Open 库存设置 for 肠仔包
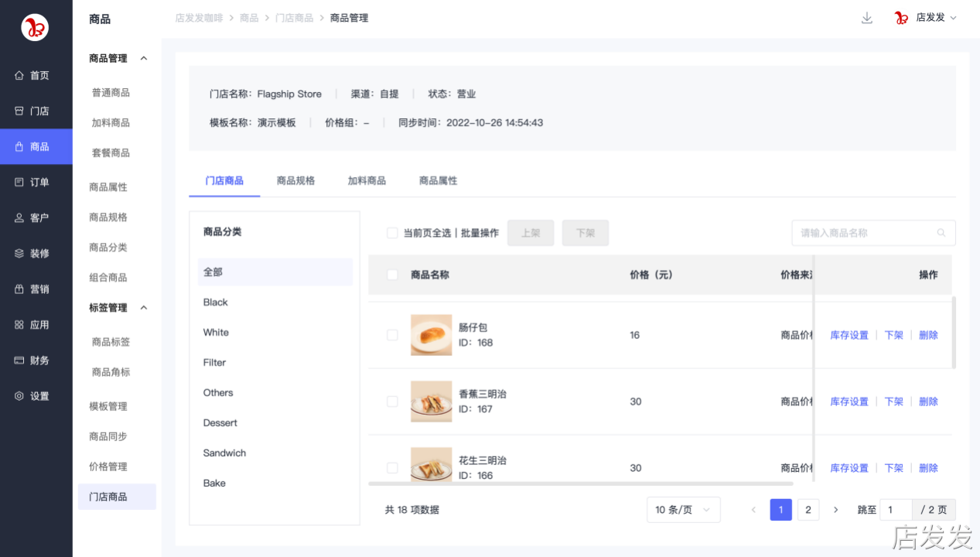Screen dimensions: 980x557 pyautogui.click(x=849, y=335)
